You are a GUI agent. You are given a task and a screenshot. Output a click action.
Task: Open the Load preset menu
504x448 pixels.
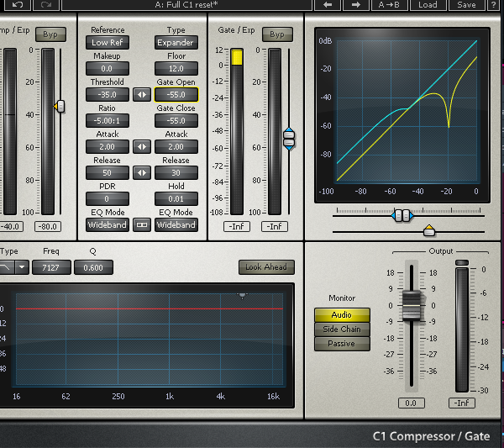(428, 4)
